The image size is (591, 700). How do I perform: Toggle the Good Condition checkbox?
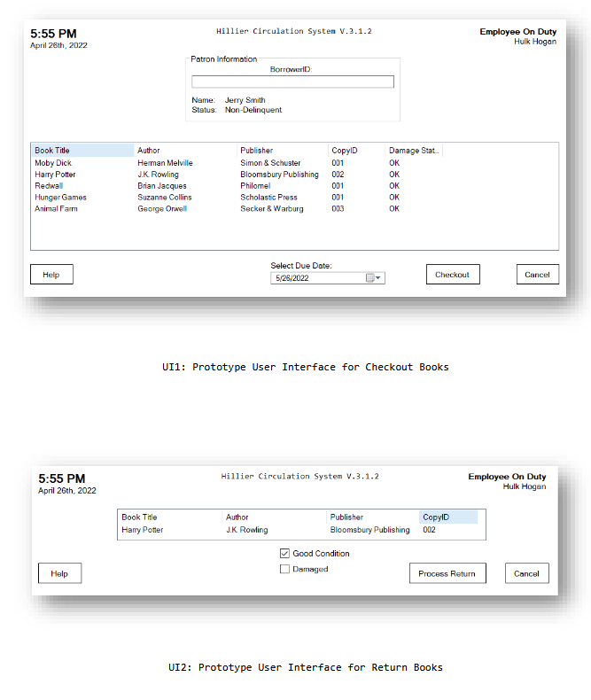tap(284, 554)
